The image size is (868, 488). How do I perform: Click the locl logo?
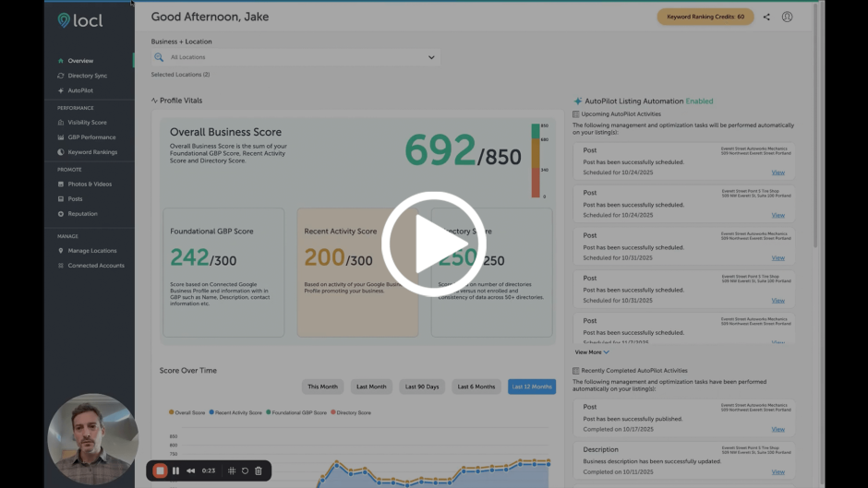78,20
